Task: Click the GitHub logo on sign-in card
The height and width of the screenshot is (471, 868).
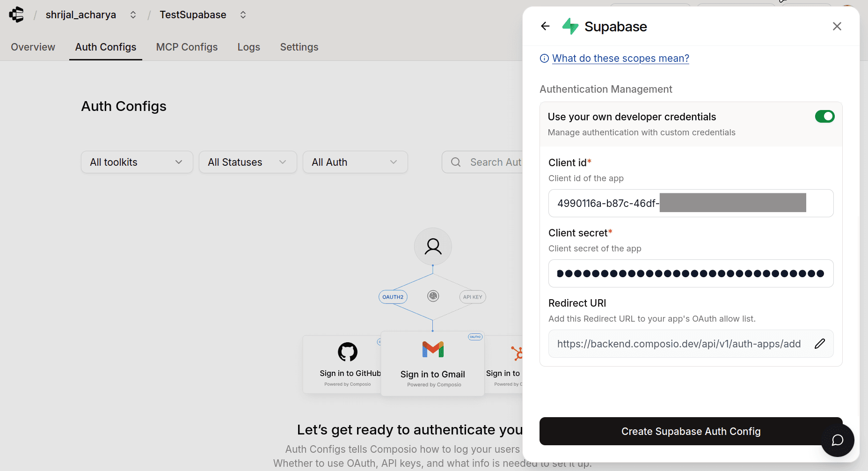Action: 348,352
